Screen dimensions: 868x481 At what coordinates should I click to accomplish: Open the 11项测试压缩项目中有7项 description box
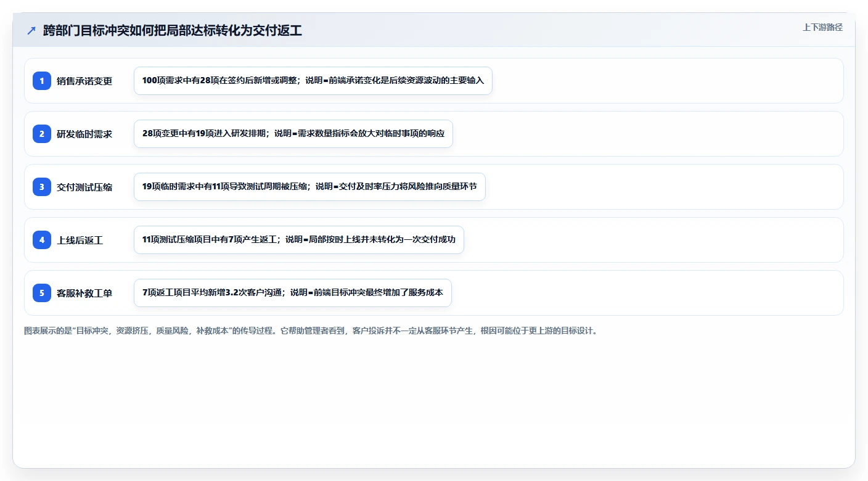(x=299, y=240)
